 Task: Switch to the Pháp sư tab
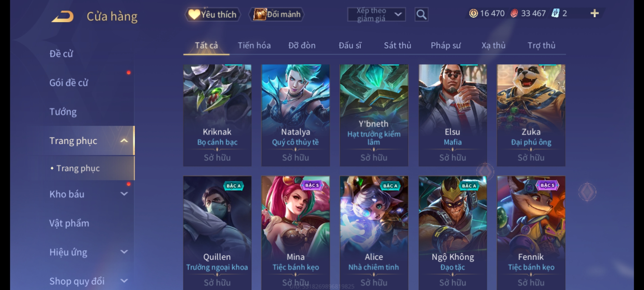(x=446, y=45)
